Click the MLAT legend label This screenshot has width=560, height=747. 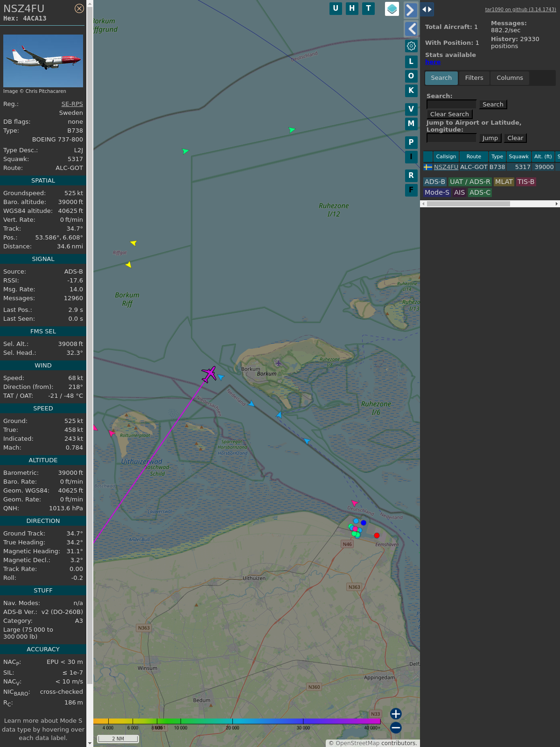pyautogui.click(x=504, y=182)
